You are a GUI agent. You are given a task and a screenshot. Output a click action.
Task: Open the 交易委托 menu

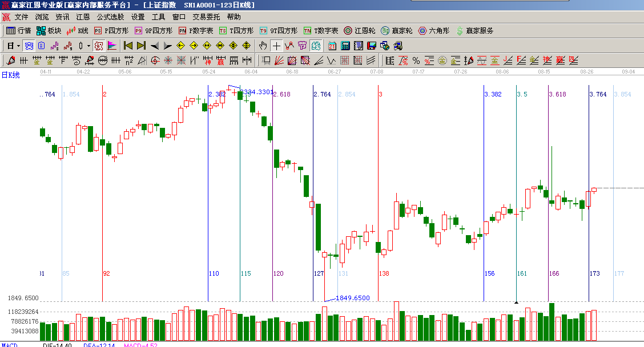(206, 17)
